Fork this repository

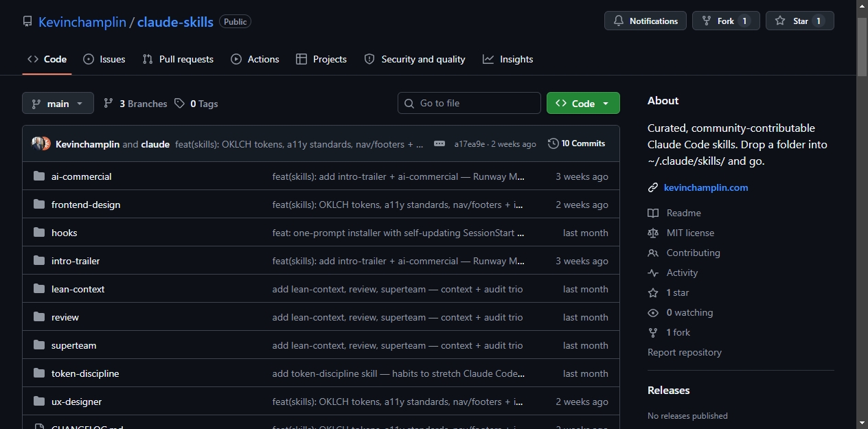(726, 21)
